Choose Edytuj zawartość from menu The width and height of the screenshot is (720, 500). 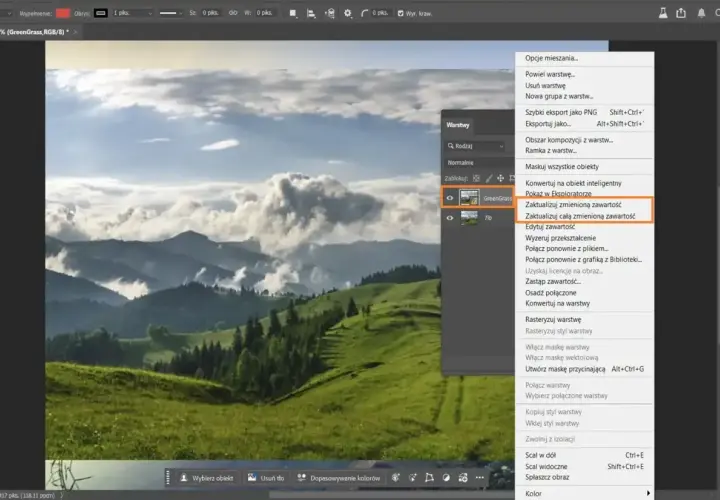tap(550, 227)
